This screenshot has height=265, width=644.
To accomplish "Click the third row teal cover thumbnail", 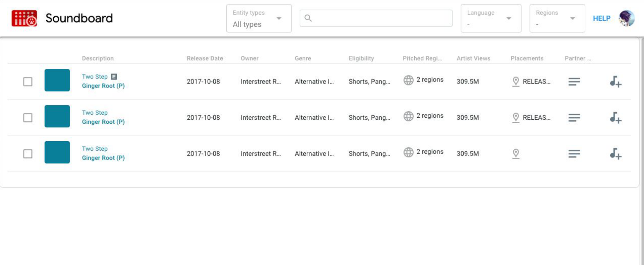I will pyautogui.click(x=57, y=152).
